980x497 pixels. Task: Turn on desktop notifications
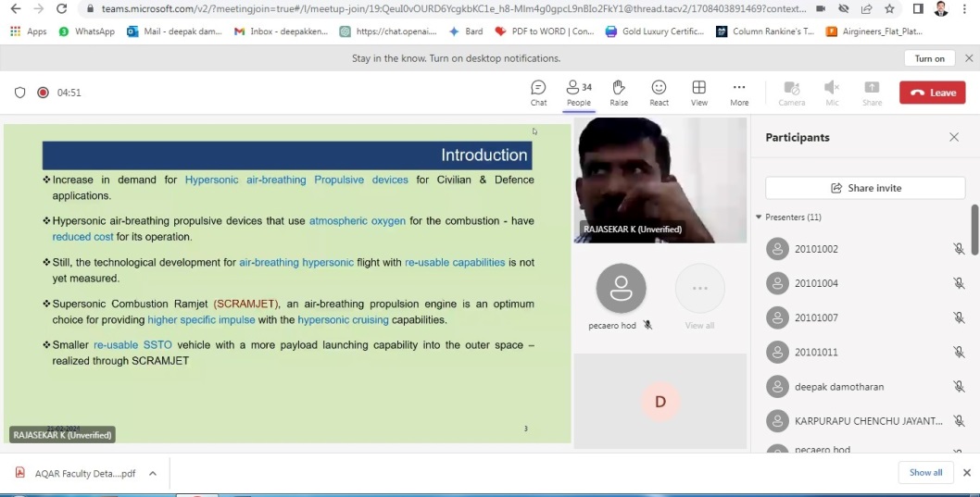(x=929, y=58)
